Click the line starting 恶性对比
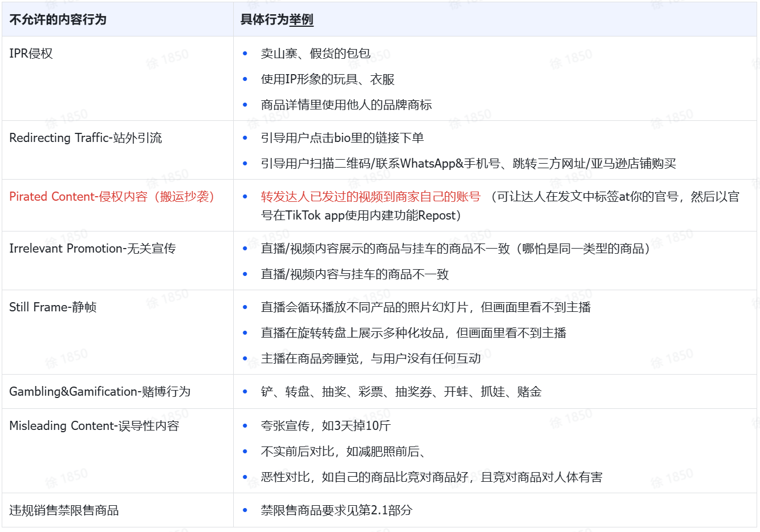Viewport: 760px width, 532px height. (432, 477)
